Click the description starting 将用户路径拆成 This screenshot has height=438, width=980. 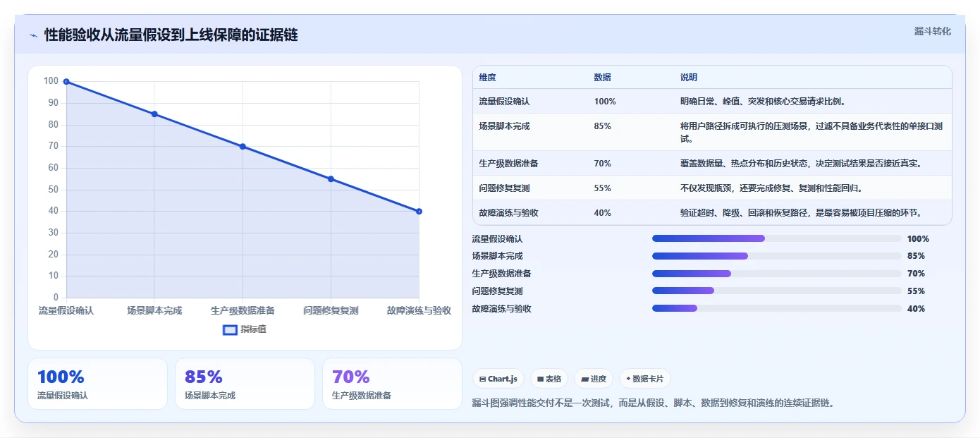click(x=811, y=133)
